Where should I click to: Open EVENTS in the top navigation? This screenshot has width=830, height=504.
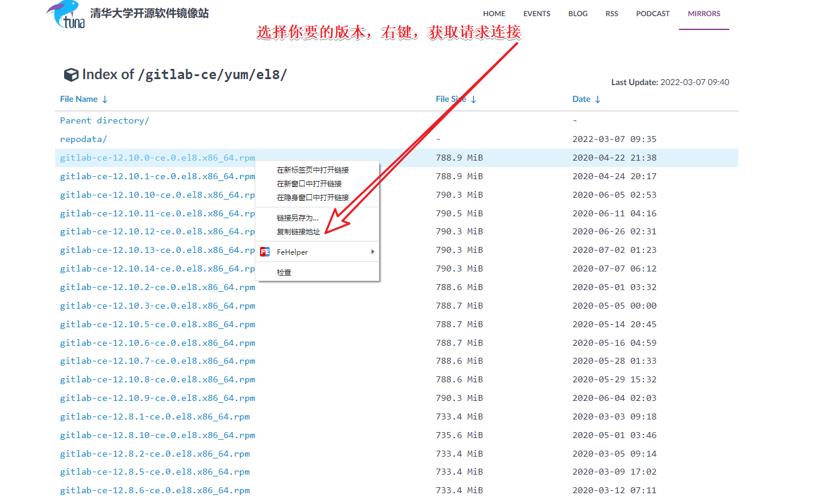[x=537, y=14]
